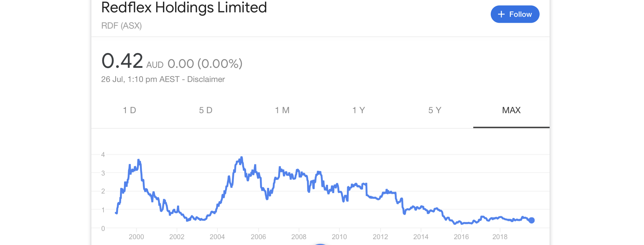
Task: Click the 0.00 (0.00%) price change text
Action: (x=205, y=64)
